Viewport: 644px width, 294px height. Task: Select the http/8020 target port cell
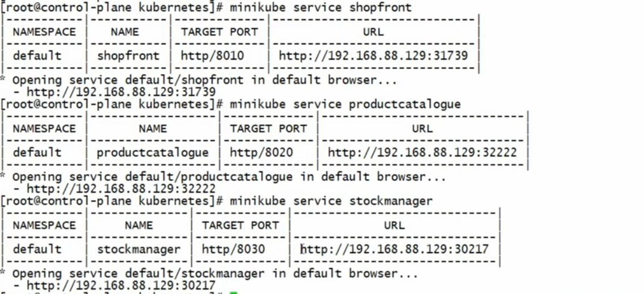[262, 153]
